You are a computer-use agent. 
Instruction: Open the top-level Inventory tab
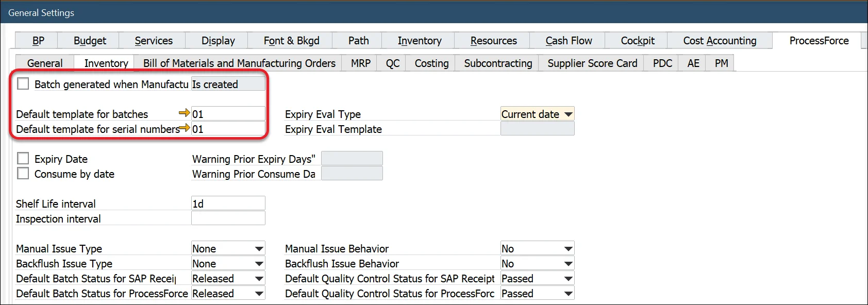coord(419,41)
